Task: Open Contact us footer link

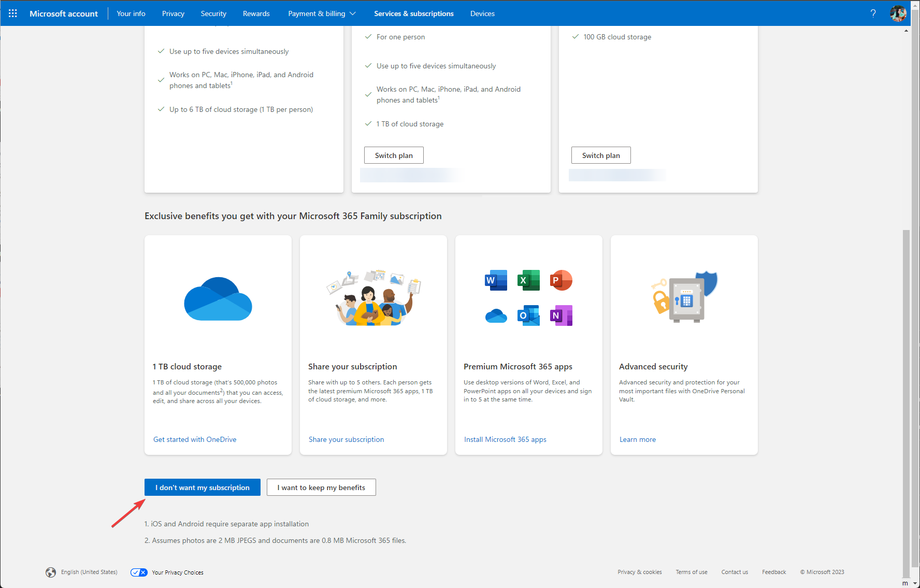Action: (x=735, y=572)
